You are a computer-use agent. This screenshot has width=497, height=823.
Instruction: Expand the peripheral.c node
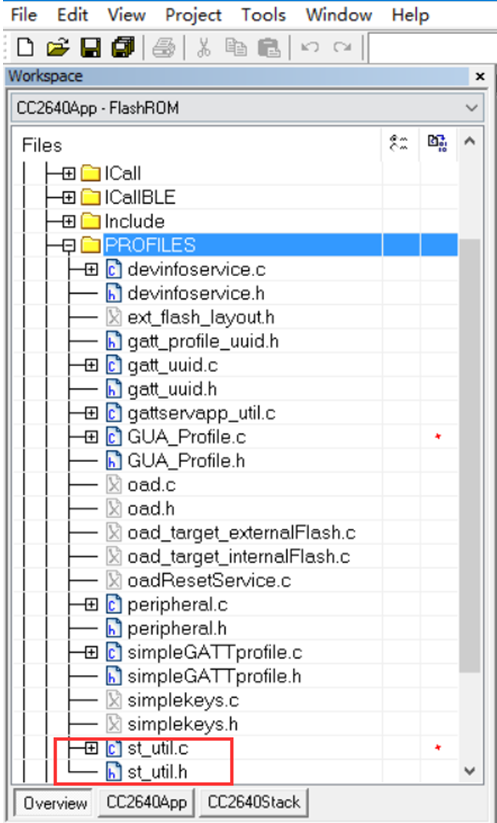point(91,605)
